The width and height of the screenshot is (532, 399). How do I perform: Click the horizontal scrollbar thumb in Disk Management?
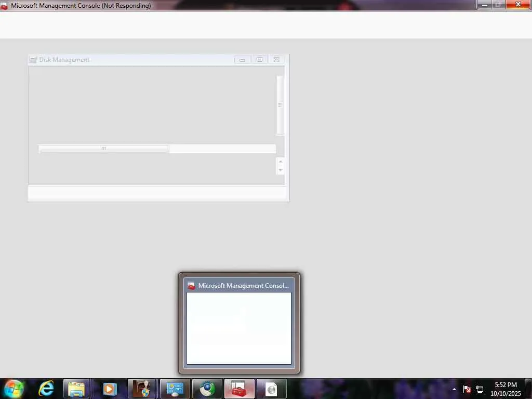tap(104, 148)
